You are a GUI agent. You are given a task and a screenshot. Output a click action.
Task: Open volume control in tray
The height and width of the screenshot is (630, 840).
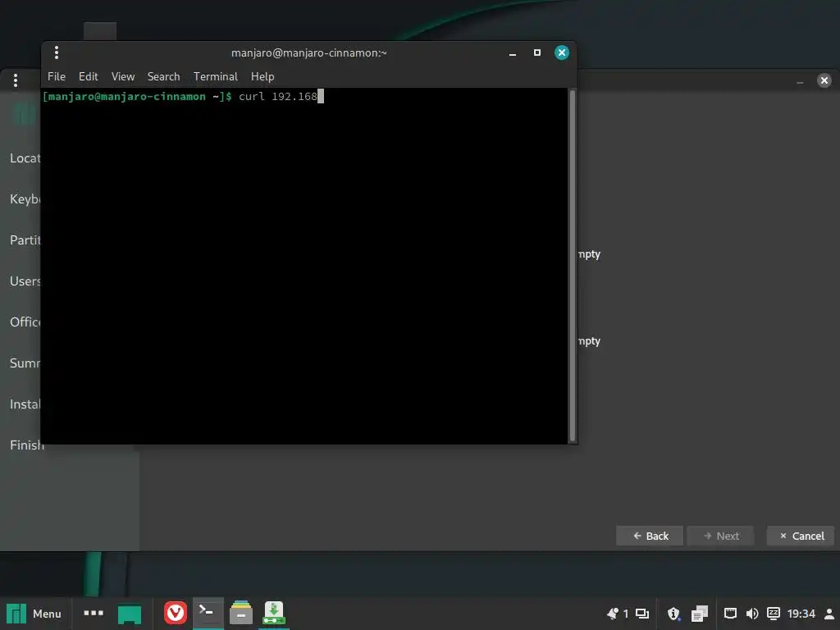752,614
